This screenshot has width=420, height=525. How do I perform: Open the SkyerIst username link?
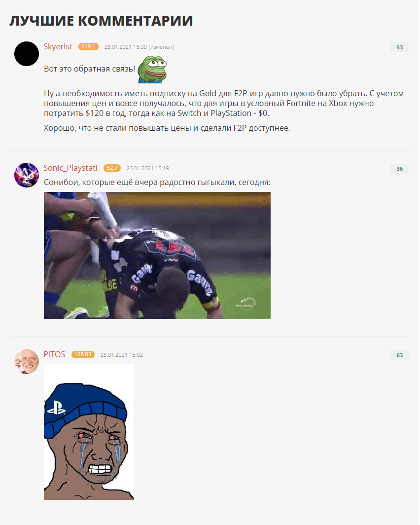tap(58, 46)
